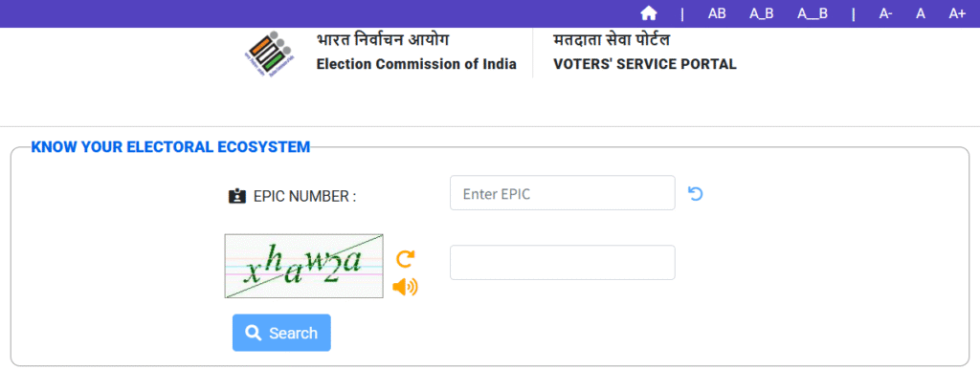This screenshot has width=980, height=391.
Task: Reset the EPIC number field
Action: [x=696, y=193]
